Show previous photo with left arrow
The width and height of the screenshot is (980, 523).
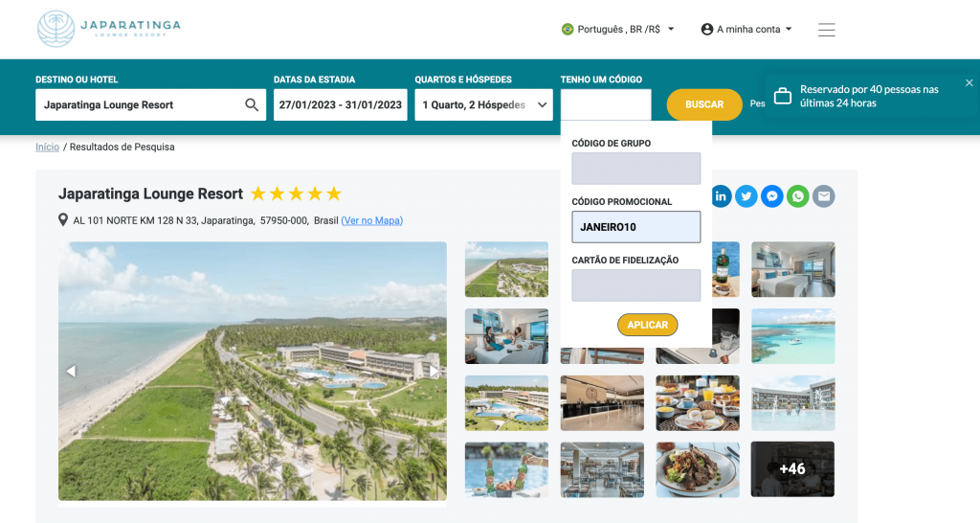click(71, 371)
